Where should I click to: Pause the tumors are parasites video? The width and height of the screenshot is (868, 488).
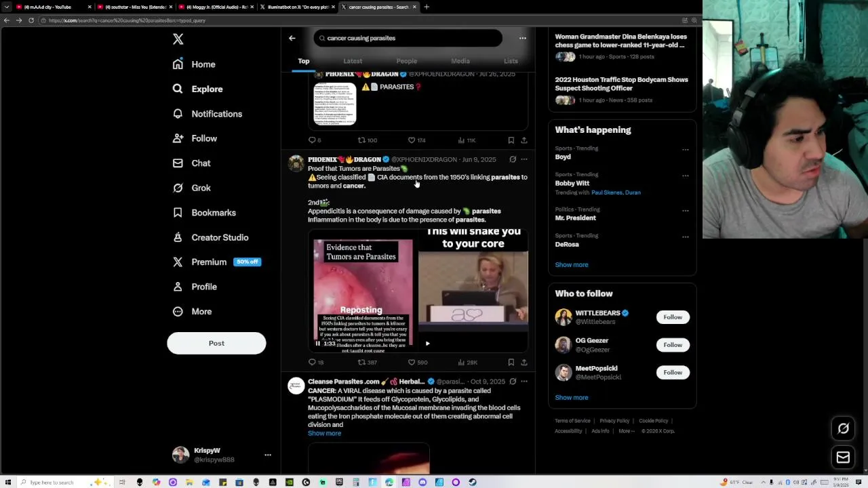click(317, 344)
